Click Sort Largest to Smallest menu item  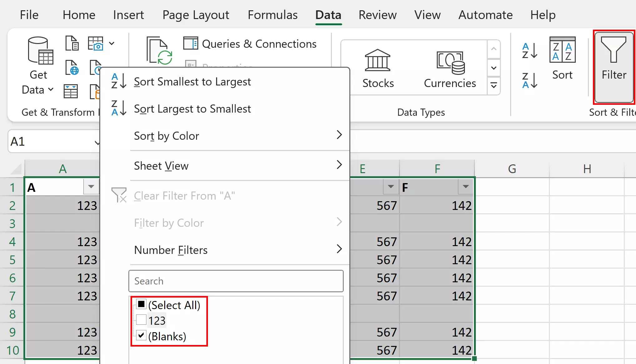193,108
